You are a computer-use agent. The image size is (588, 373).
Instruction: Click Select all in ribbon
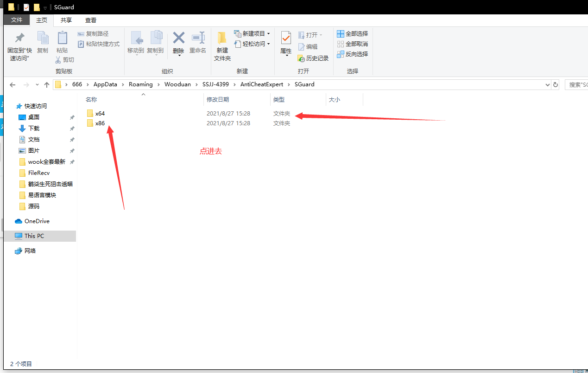[352, 34]
